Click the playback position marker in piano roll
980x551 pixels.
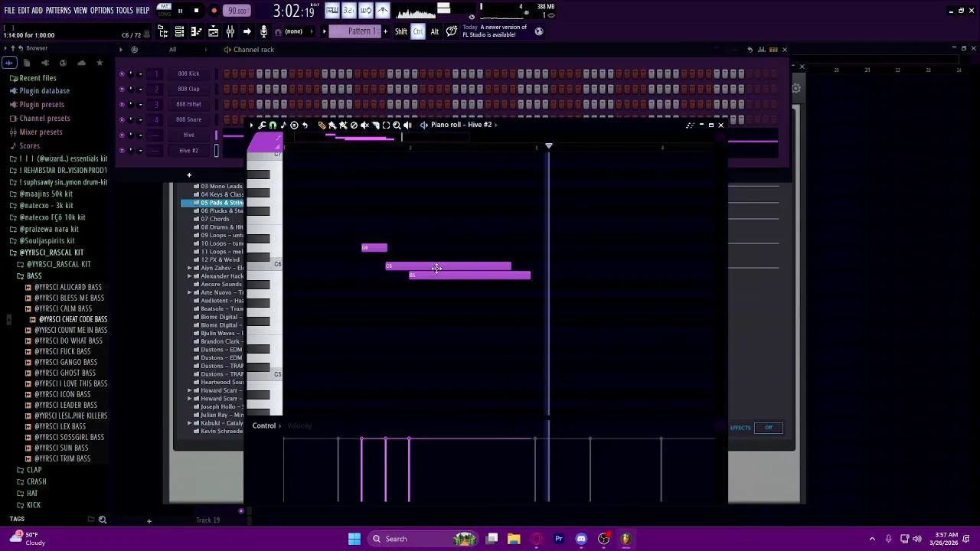coord(548,145)
